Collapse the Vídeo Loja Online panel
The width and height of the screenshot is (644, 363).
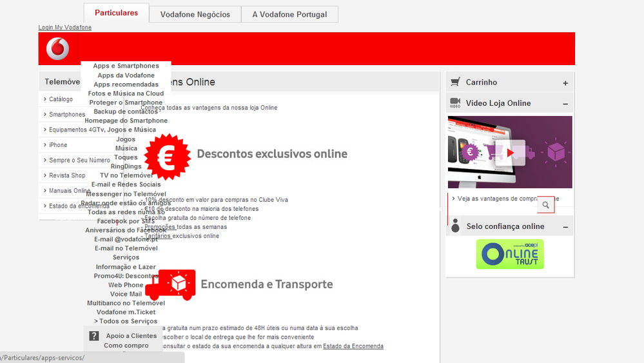pyautogui.click(x=565, y=104)
